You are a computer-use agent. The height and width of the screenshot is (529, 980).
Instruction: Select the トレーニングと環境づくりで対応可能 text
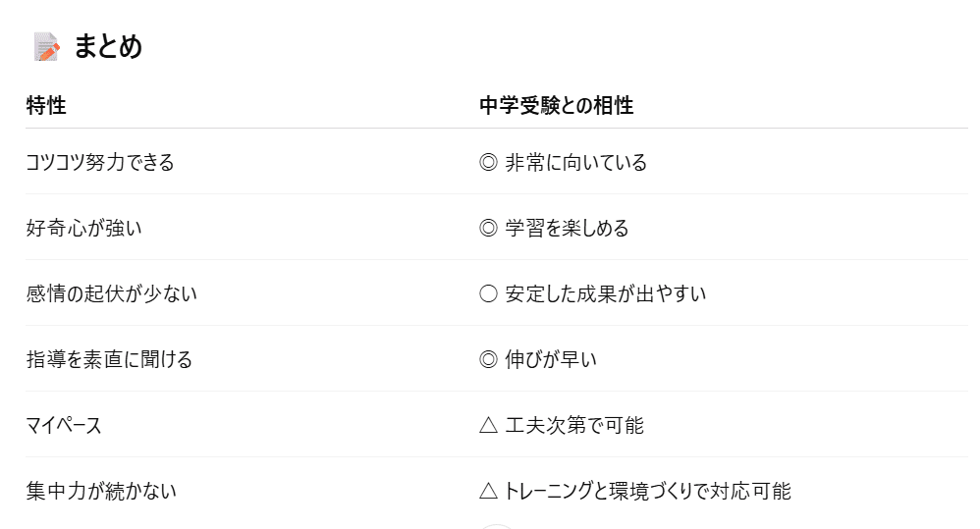click(648, 491)
